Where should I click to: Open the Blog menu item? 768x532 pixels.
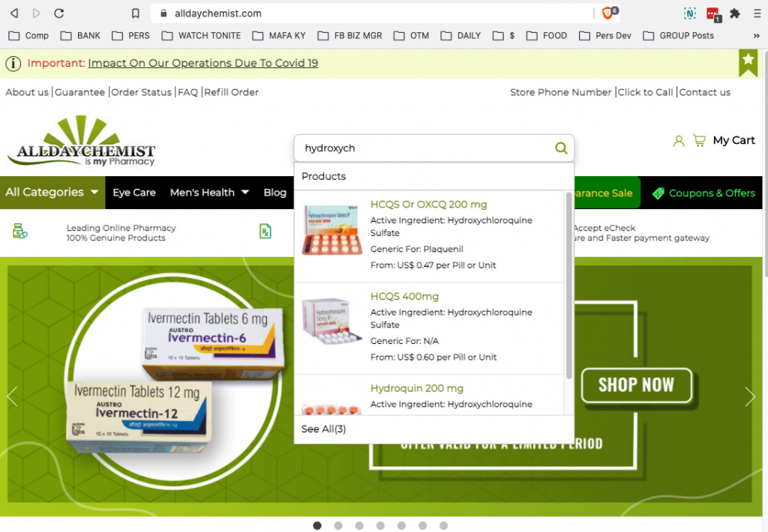[x=274, y=193]
